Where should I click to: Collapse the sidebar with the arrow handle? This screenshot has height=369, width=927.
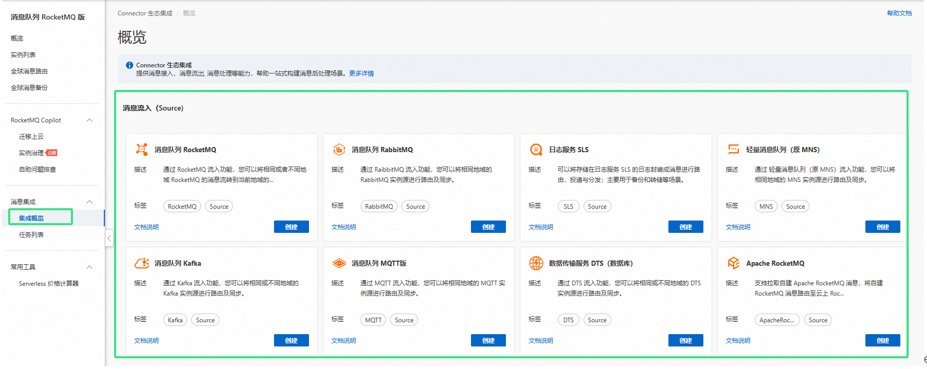tap(109, 238)
